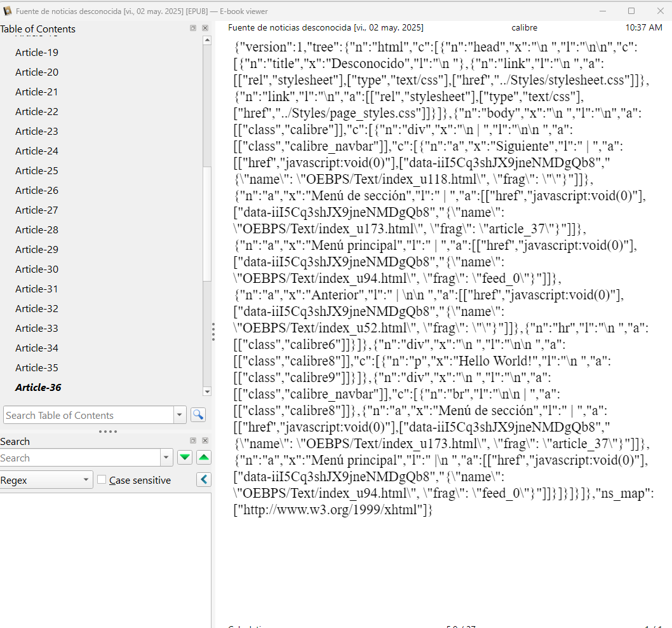
Task: Open Article-31 in table of contents
Action: pos(37,289)
